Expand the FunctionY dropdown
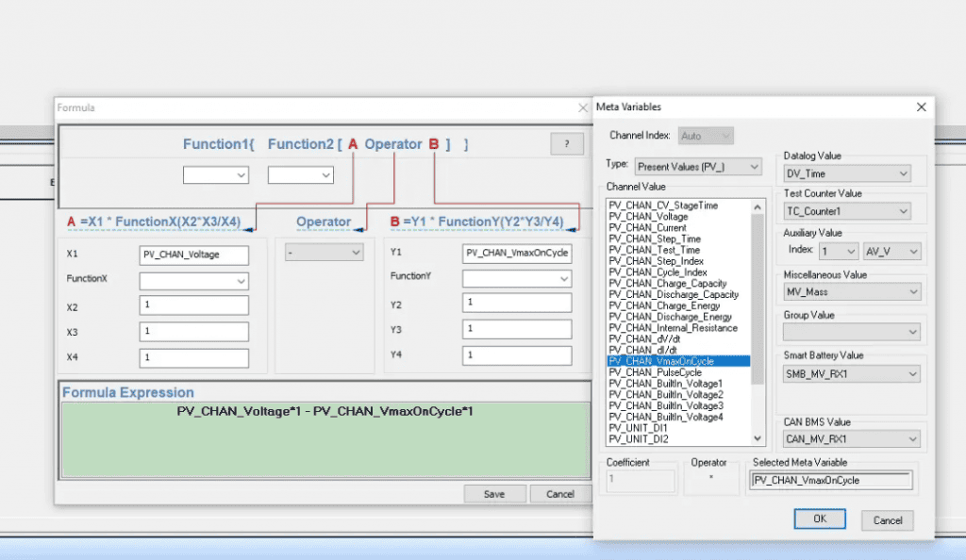 coord(517,279)
